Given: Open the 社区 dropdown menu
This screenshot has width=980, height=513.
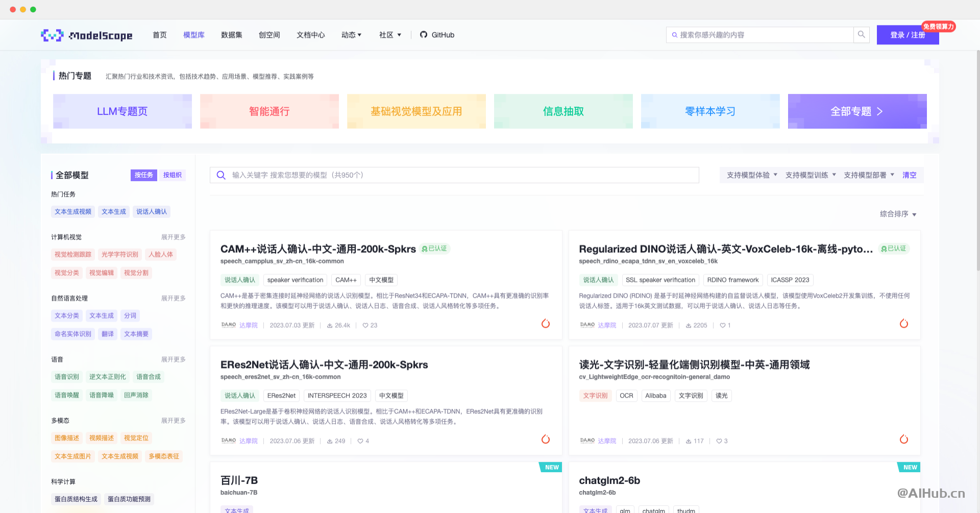Looking at the screenshot, I should click(x=390, y=35).
